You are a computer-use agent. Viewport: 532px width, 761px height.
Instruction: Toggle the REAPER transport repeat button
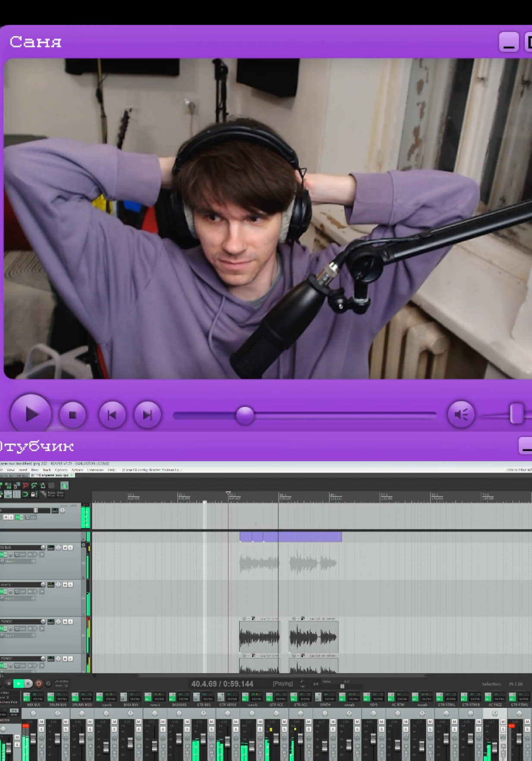[x=48, y=683]
